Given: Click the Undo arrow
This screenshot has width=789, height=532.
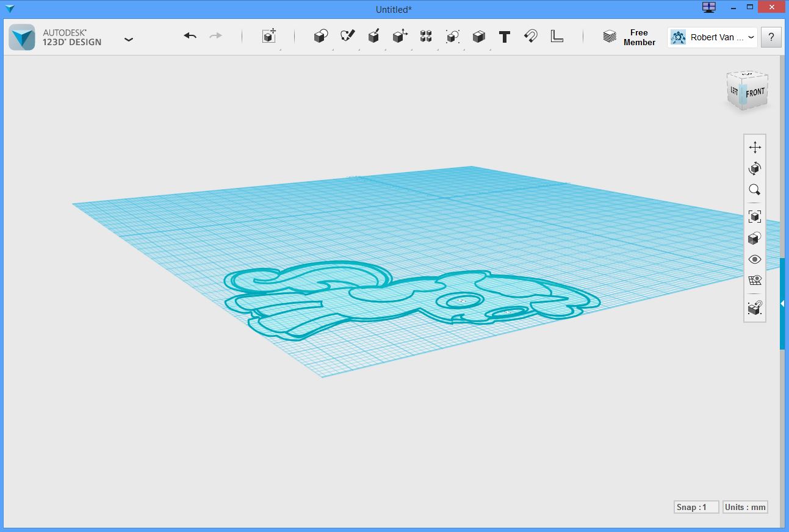Looking at the screenshot, I should click(x=190, y=35).
